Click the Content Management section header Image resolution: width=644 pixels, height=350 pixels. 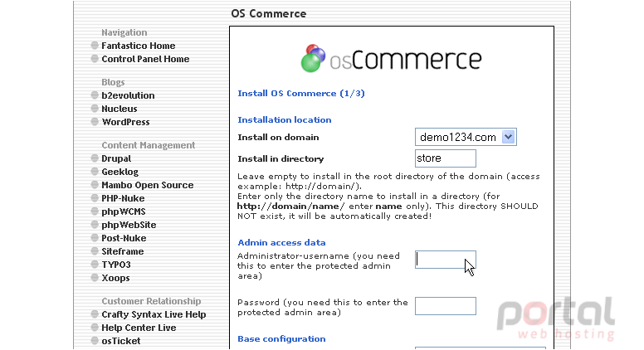pyautogui.click(x=149, y=145)
